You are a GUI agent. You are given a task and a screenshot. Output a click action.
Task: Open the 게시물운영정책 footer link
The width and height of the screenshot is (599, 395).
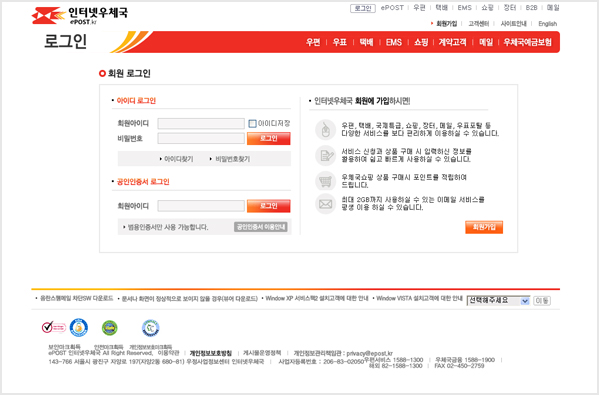point(262,353)
